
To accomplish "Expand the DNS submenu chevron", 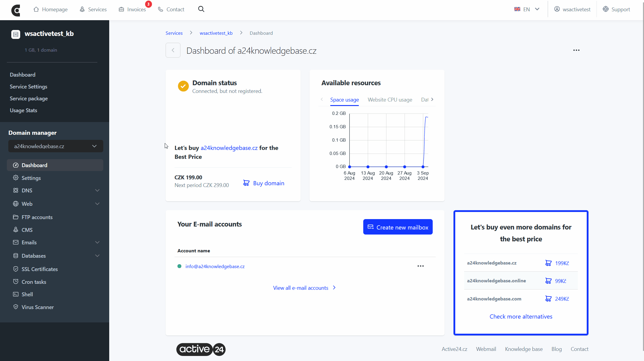I will tap(97, 190).
